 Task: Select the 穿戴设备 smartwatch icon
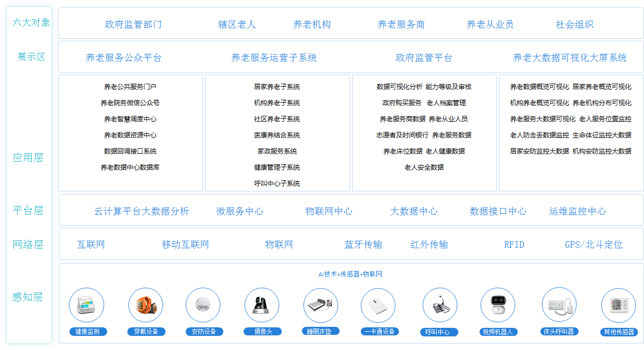tap(145, 305)
